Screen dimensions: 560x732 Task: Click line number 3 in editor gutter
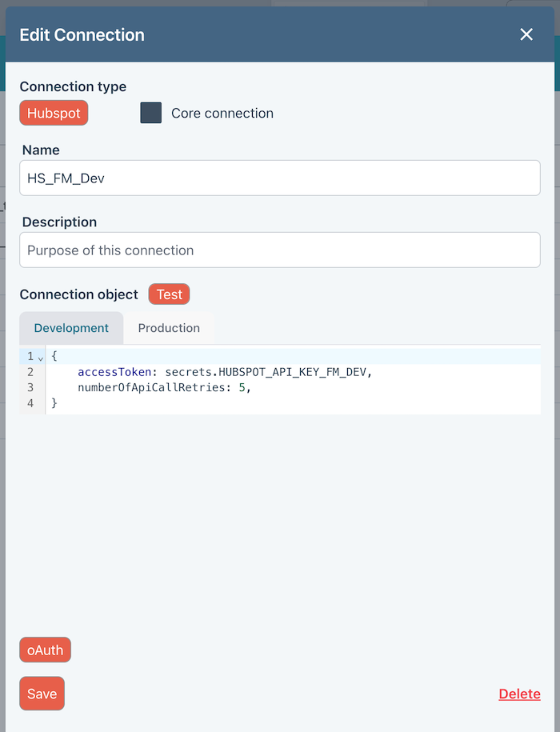[x=30, y=387]
